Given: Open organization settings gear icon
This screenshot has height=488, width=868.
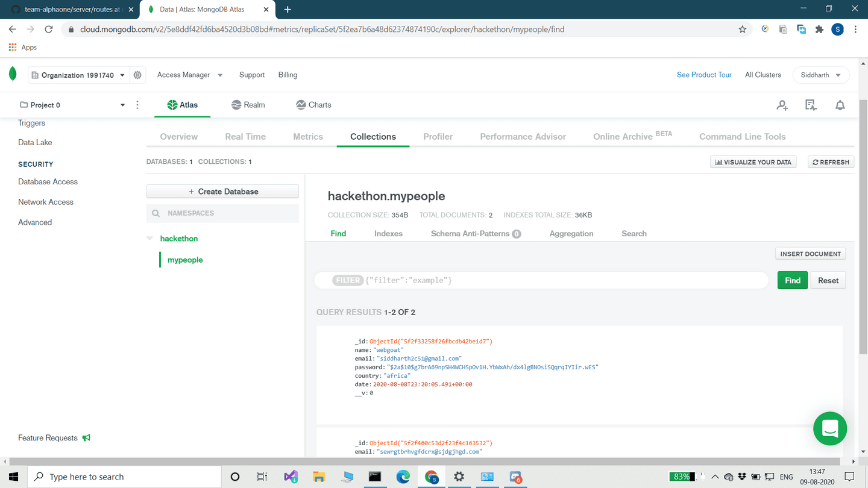Looking at the screenshot, I should (137, 75).
